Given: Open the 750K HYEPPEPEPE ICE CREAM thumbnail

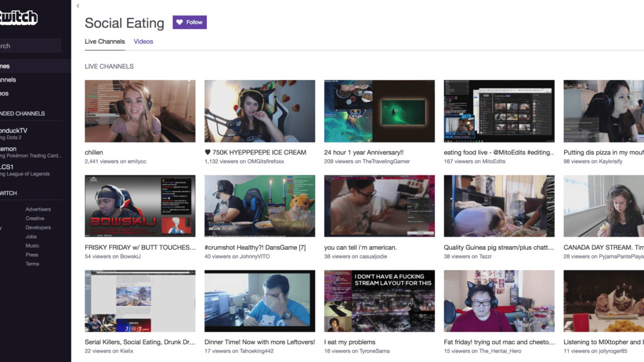Looking at the screenshot, I should pos(260,111).
